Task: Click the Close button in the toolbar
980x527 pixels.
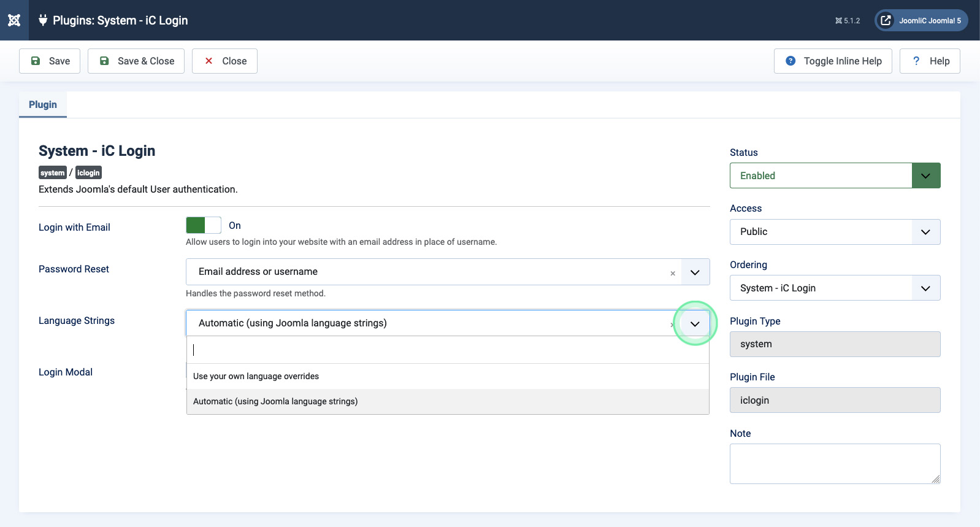Action: tap(224, 61)
